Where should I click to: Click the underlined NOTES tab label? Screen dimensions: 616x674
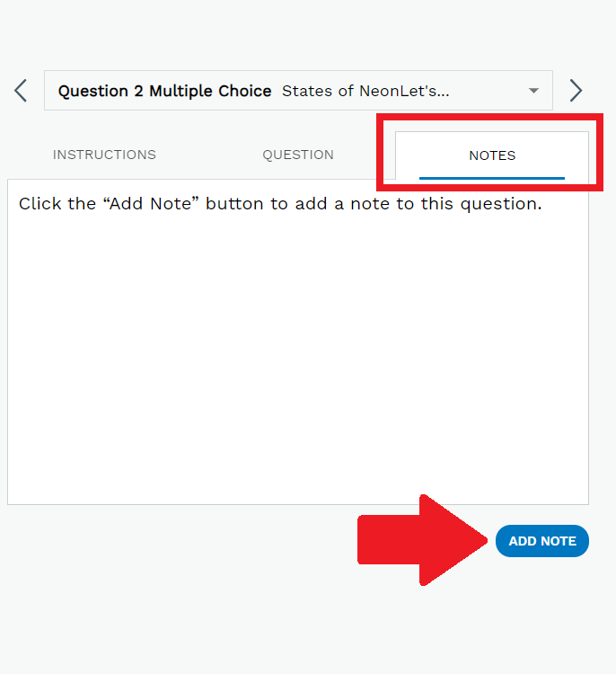click(492, 155)
